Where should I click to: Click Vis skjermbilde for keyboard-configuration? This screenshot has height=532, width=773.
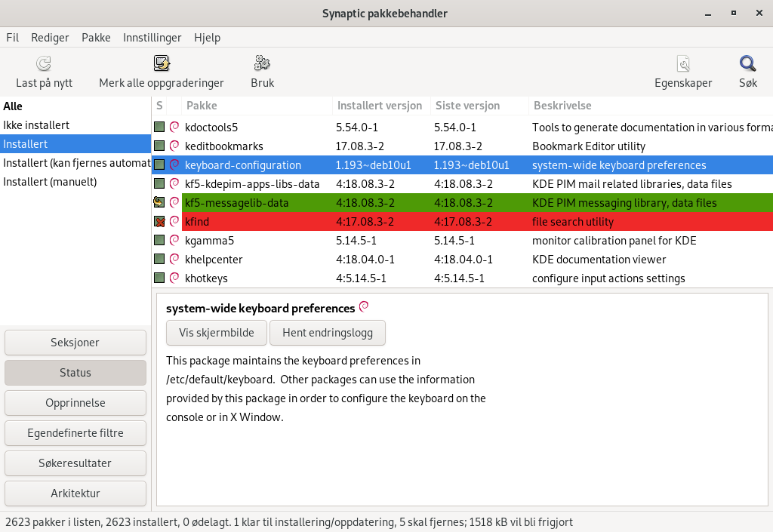[x=216, y=332]
